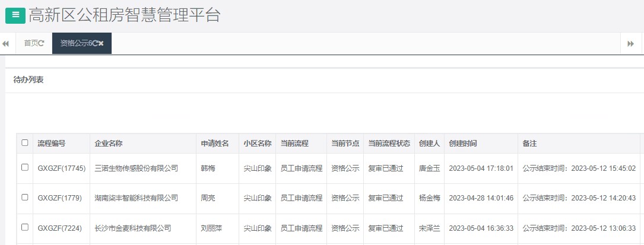Select the cell GXGZF(1779)

tap(59, 198)
